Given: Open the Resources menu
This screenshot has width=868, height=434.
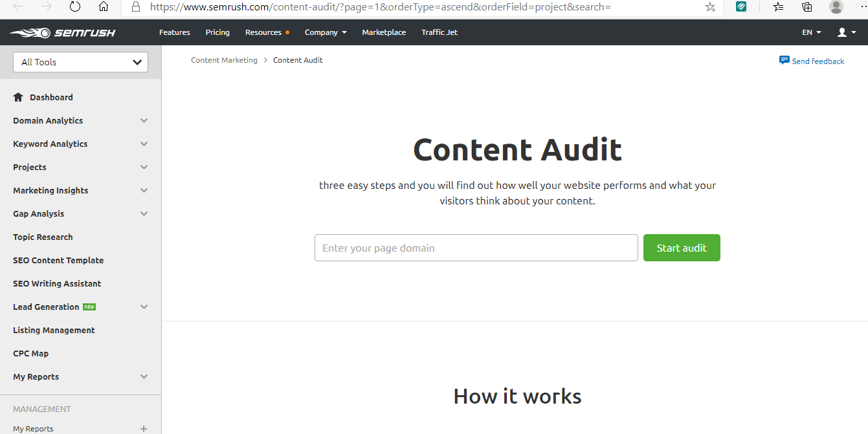Looking at the screenshot, I should [267, 32].
